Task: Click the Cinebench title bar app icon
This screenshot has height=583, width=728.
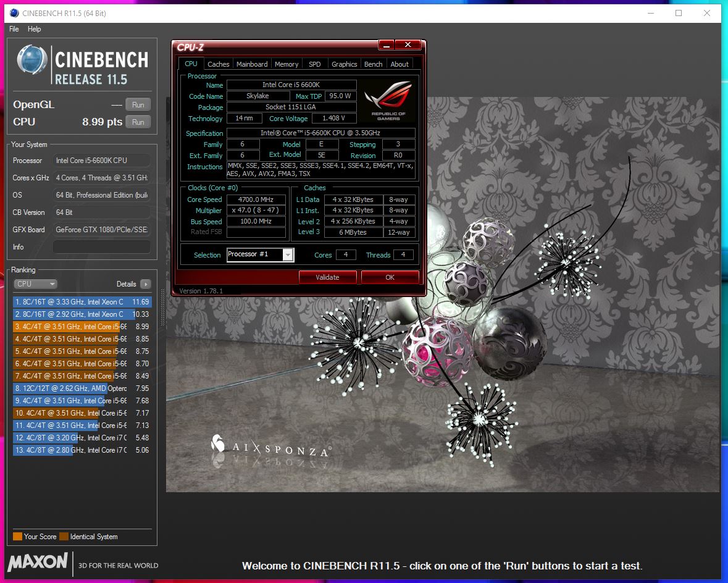Action: click(x=14, y=13)
